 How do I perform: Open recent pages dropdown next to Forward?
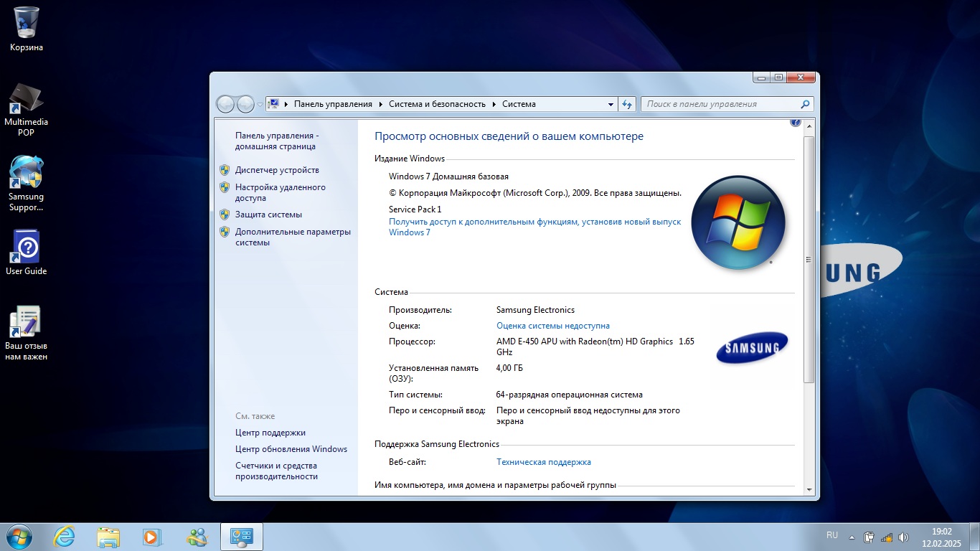(260, 104)
